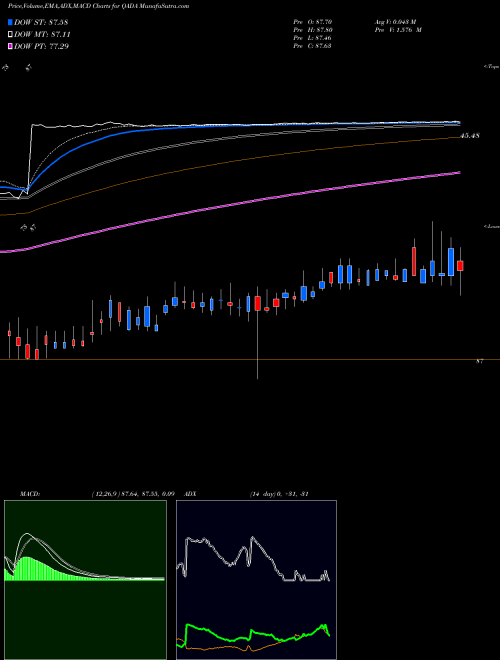Open the green MACD histogram chart
The image size is (500, 660).
(85, 580)
